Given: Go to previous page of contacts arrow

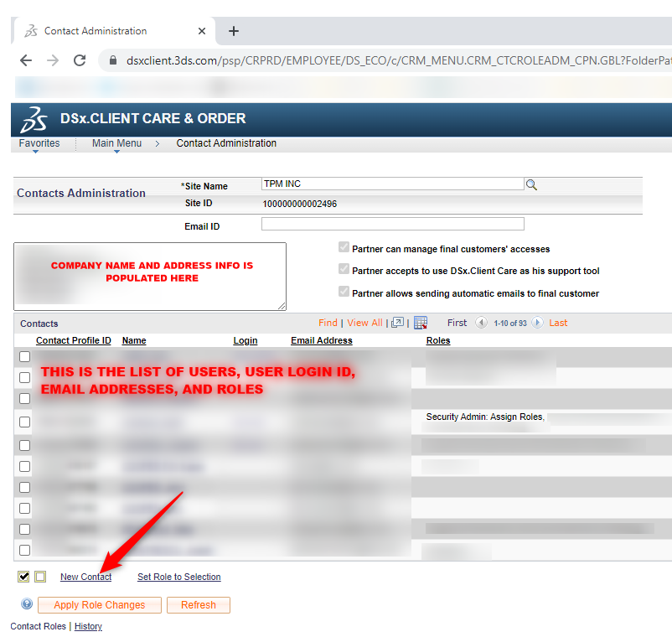Looking at the screenshot, I should click(481, 323).
